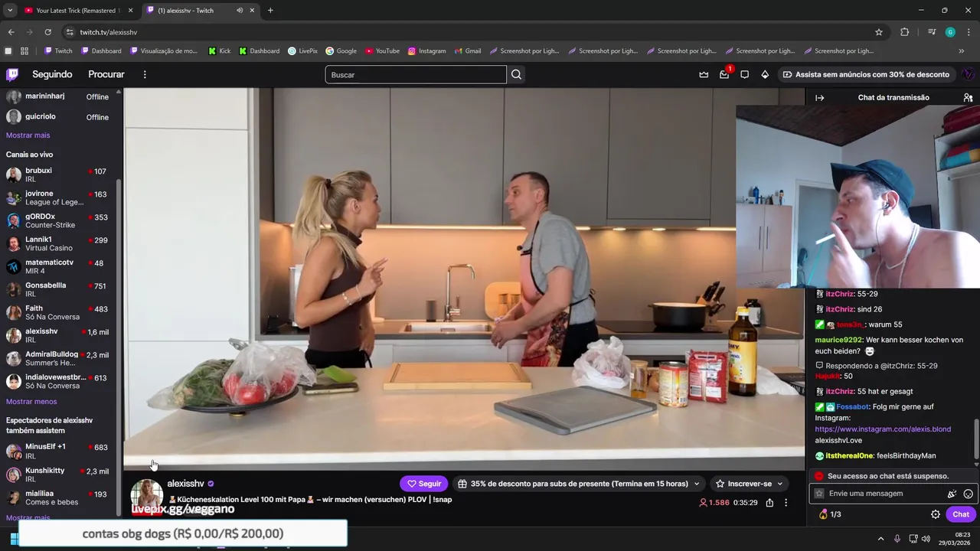Open the Instagram bookmark

[x=426, y=51]
